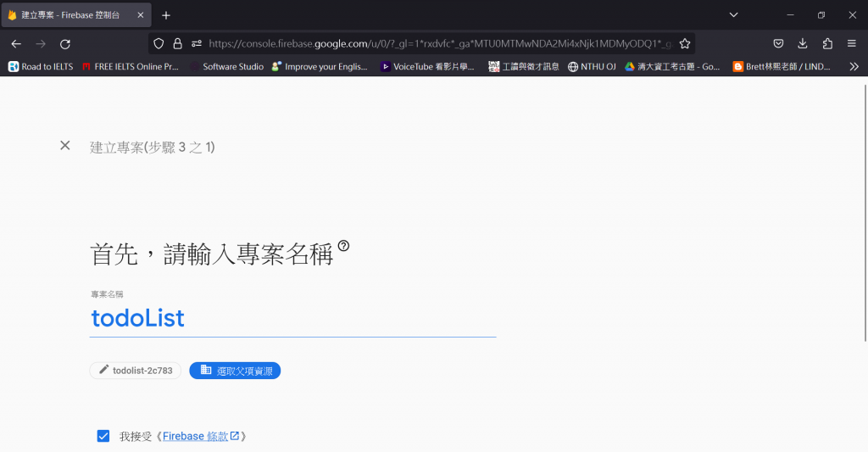This screenshot has height=452, width=868.
Task: Open the FREE IELTS Online Pr... bookmark
Action: pyautogui.click(x=131, y=66)
